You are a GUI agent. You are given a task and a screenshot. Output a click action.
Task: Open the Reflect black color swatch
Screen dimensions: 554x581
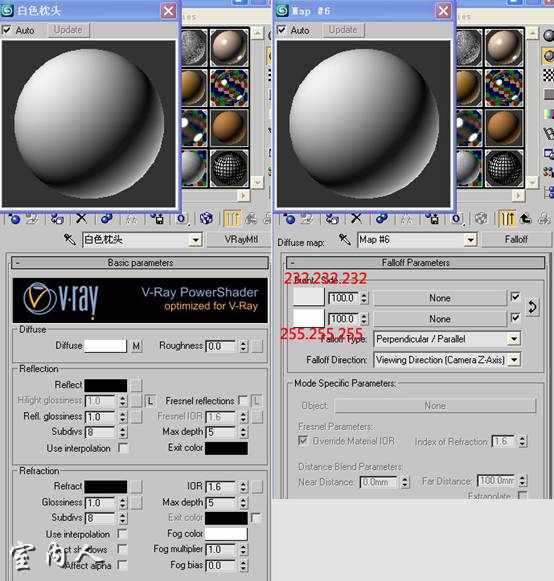(x=106, y=385)
